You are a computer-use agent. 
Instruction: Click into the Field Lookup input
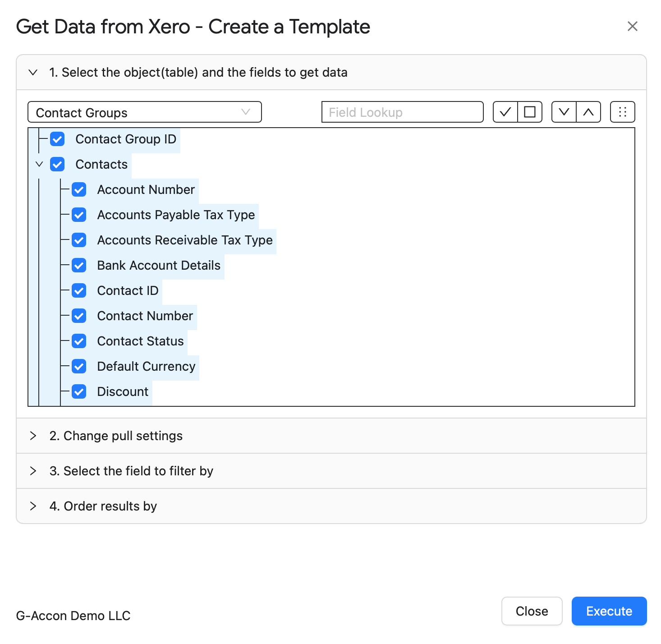403,112
